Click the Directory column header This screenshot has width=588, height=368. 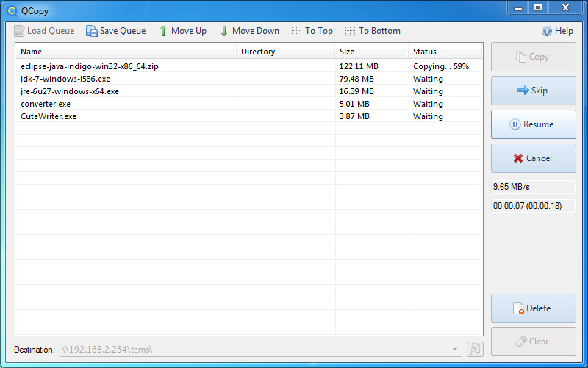click(285, 52)
